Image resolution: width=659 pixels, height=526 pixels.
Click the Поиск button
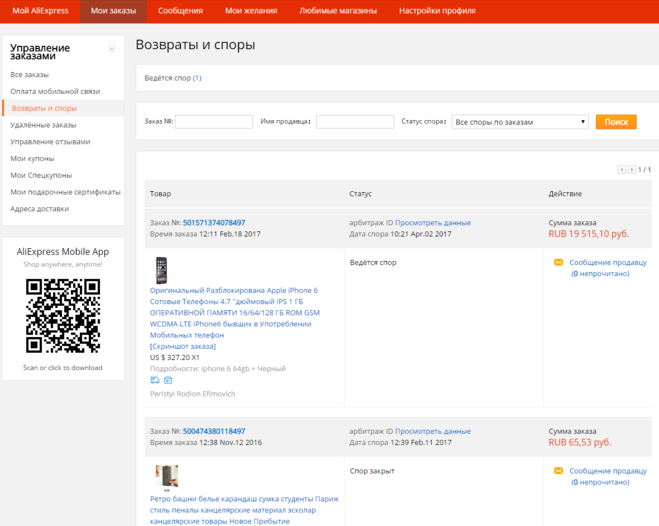(x=616, y=122)
